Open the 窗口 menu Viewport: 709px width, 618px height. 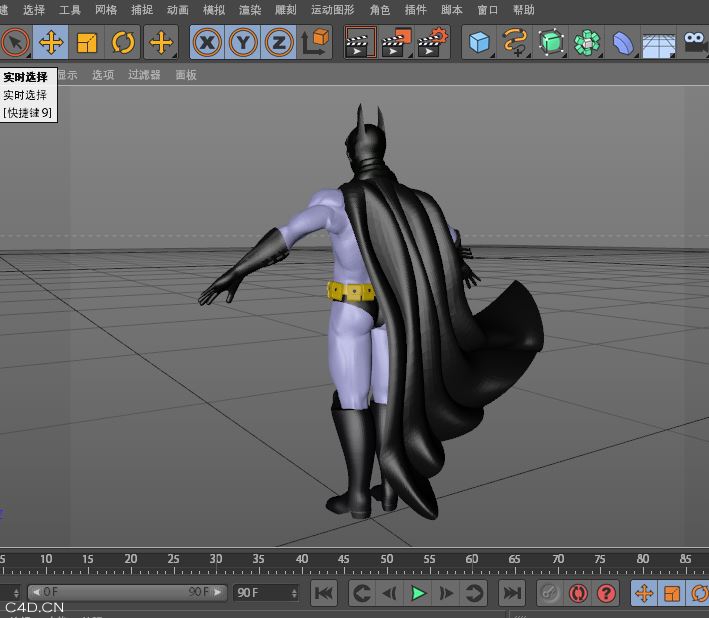488,10
